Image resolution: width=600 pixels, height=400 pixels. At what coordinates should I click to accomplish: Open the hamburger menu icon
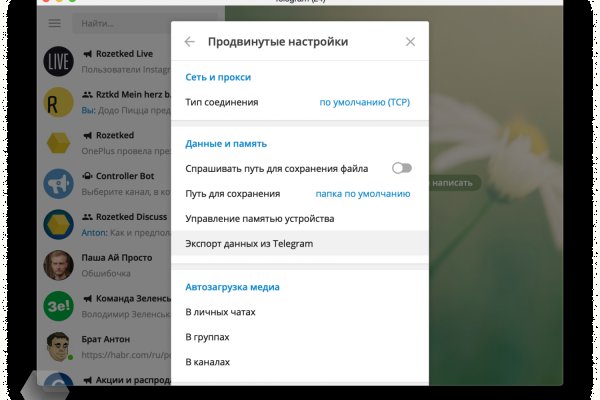coord(54,23)
